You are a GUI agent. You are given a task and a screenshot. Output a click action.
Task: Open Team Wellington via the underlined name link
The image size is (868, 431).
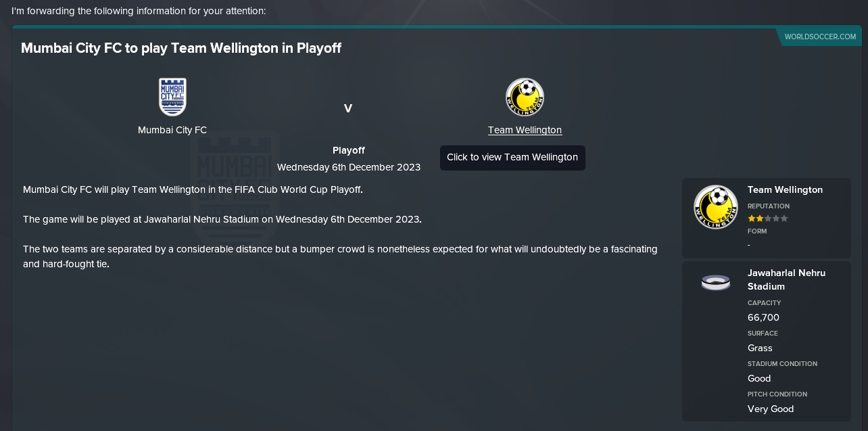[525, 130]
